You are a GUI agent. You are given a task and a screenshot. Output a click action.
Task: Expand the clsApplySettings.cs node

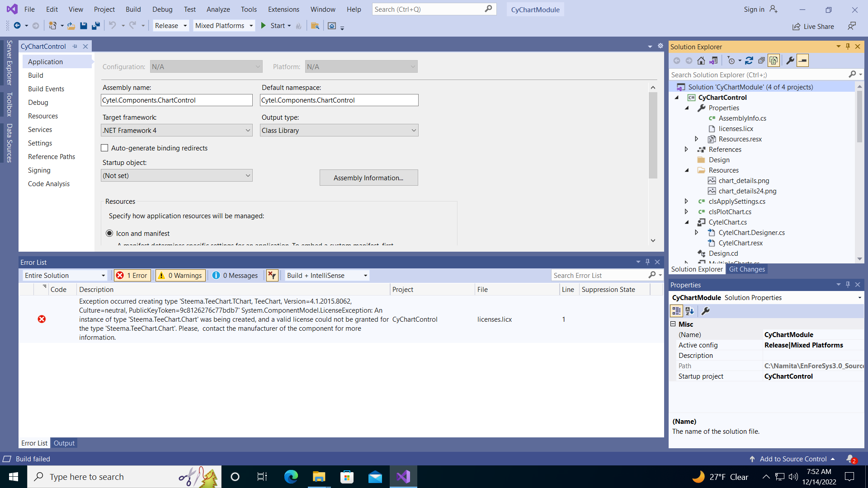click(687, 201)
